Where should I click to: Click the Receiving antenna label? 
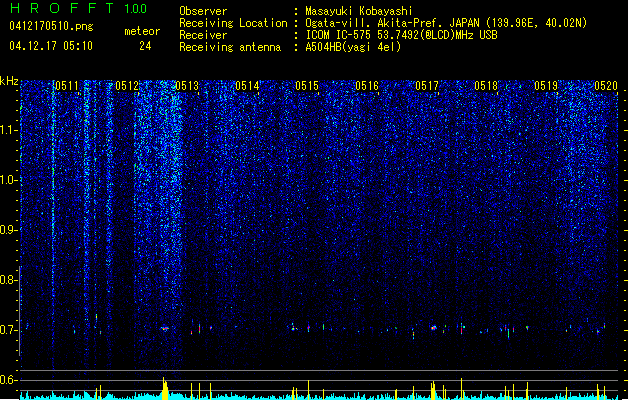[230, 47]
